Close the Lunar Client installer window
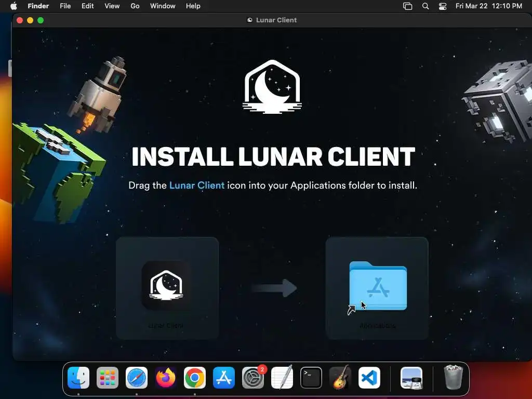The image size is (532, 399). (20, 20)
